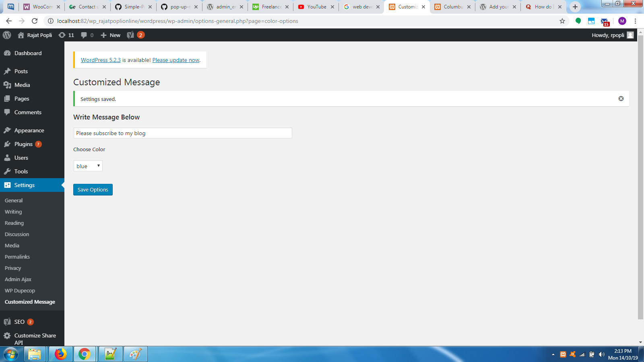
Task: Open Admin Ajax settings submenu
Action: [18, 279]
